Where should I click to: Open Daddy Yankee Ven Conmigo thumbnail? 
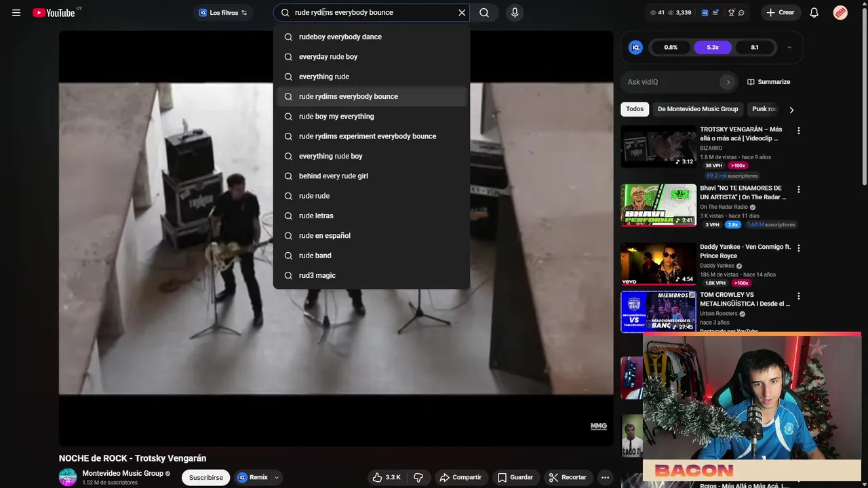(x=658, y=264)
